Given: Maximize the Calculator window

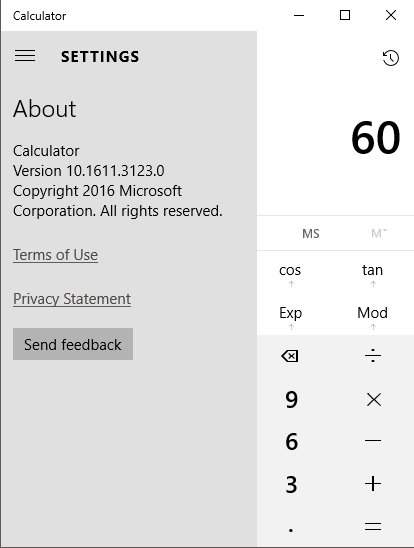Looking at the screenshot, I should [345, 15].
